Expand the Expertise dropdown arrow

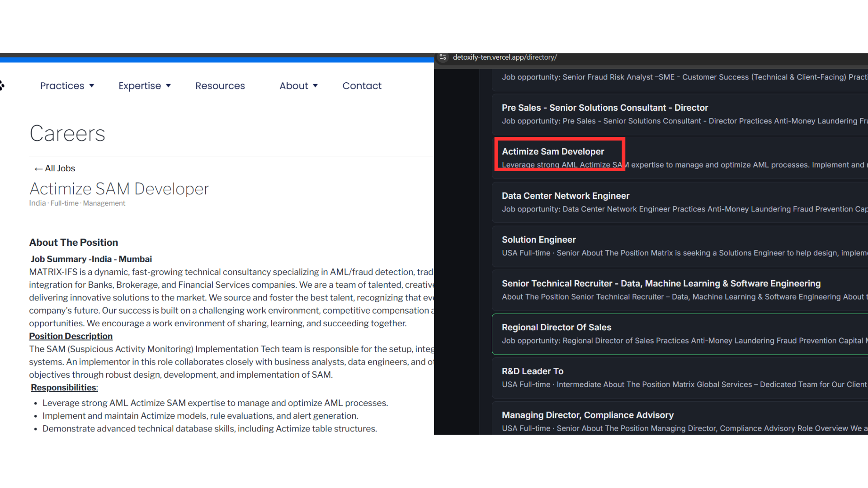tap(169, 86)
